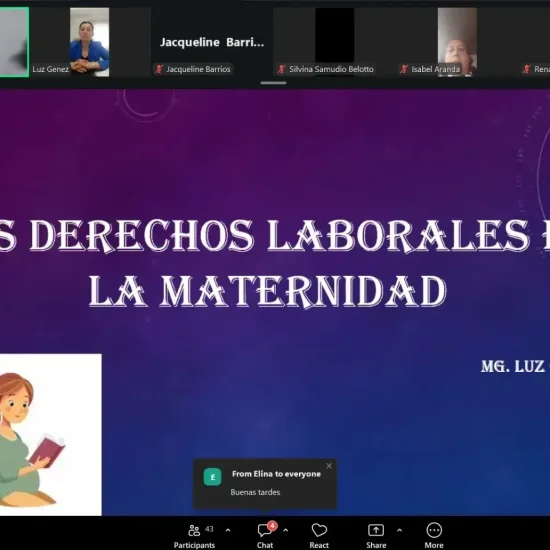Select Silvina Samudio Belotto participant tile
This screenshot has height=550, width=550.
point(335,42)
